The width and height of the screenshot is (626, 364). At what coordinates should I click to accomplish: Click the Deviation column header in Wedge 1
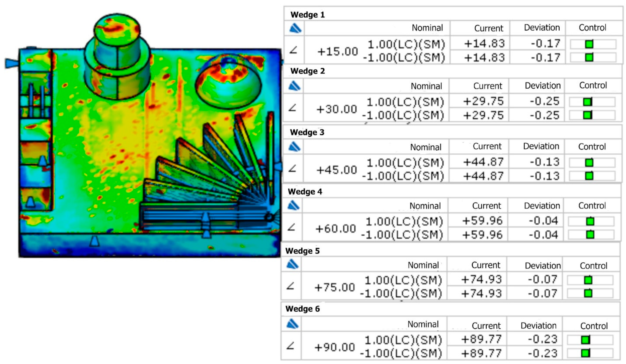[542, 27]
